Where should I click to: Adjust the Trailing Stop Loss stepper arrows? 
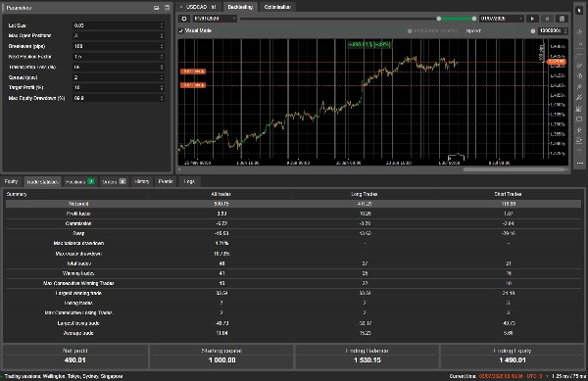point(162,67)
